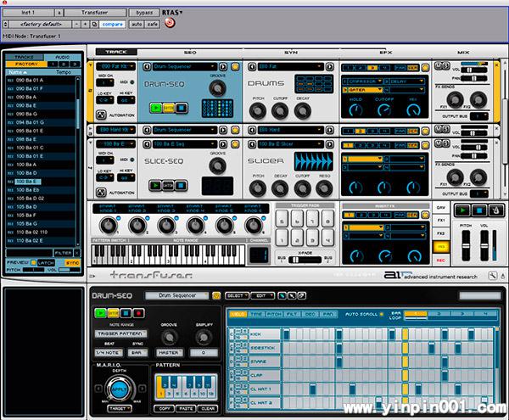
Task: Click the red record button in DRUM-SEQ editor
Action: click(x=137, y=313)
